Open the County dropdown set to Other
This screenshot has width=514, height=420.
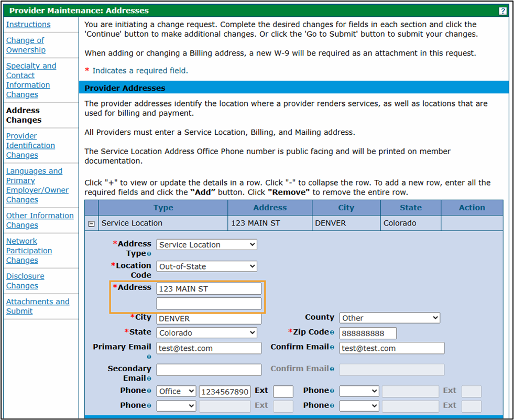(x=389, y=318)
